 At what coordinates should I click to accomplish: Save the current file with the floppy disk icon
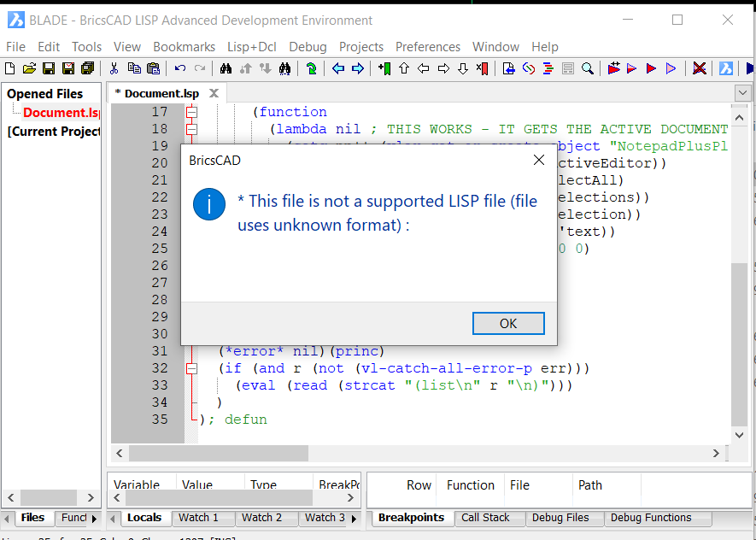[x=49, y=68]
